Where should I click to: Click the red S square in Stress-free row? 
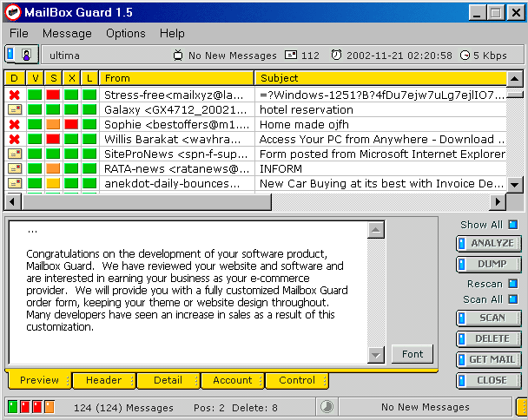[x=53, y=95]
